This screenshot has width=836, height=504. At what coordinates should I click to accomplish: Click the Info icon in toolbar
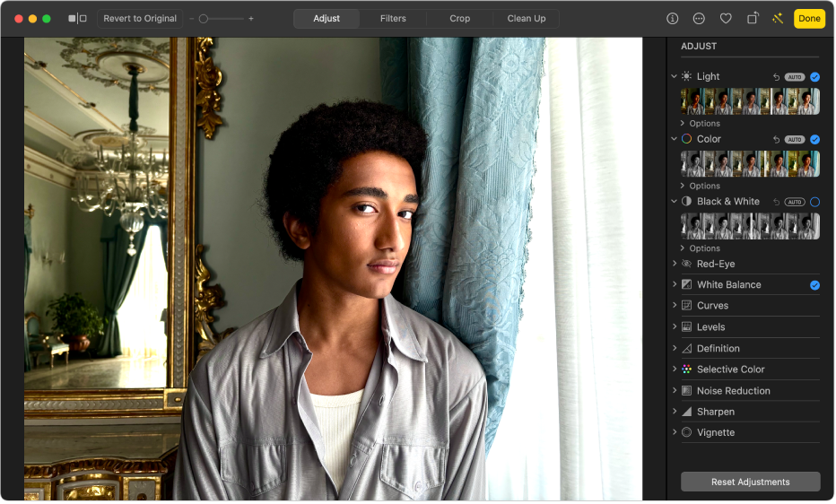[x=672, y=19]
